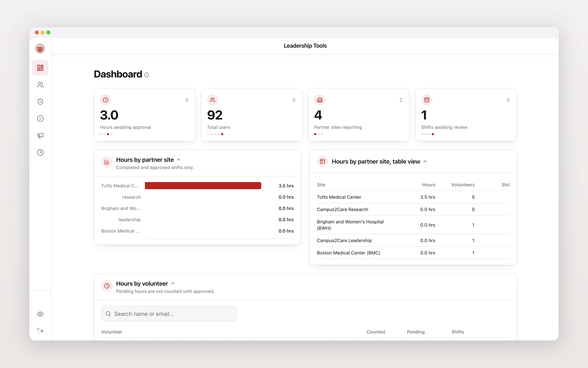Cycle the metric on Hours awaiting approval card
The image size is (588, 368).
click(187, 100)
